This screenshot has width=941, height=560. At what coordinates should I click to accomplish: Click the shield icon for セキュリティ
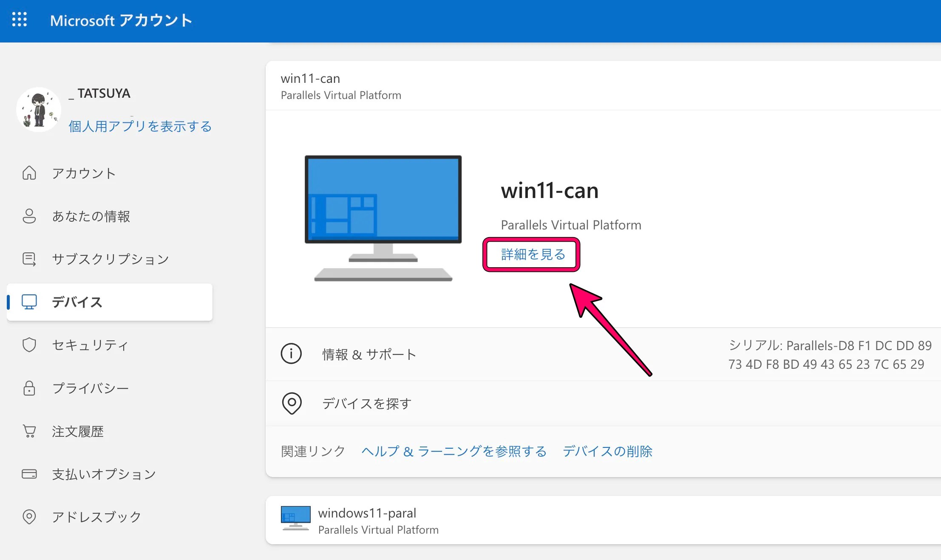coord(29,345)
